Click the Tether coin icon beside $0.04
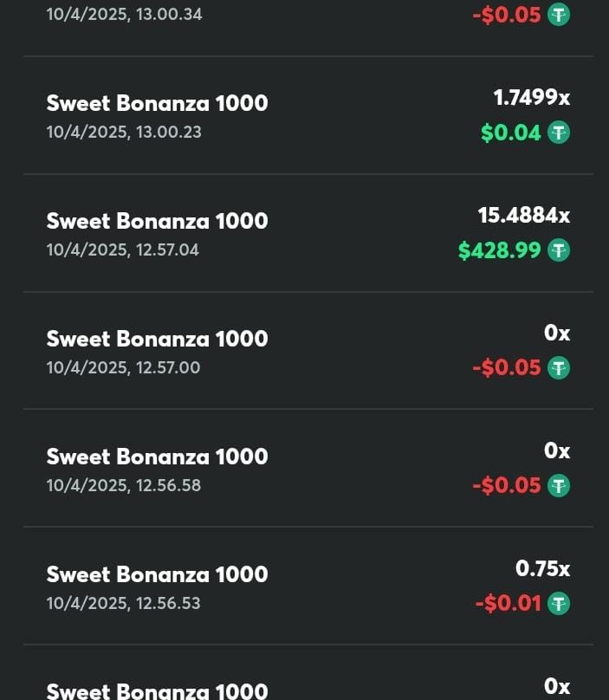This screenshot has height=700, width=609. pos(559,133)
